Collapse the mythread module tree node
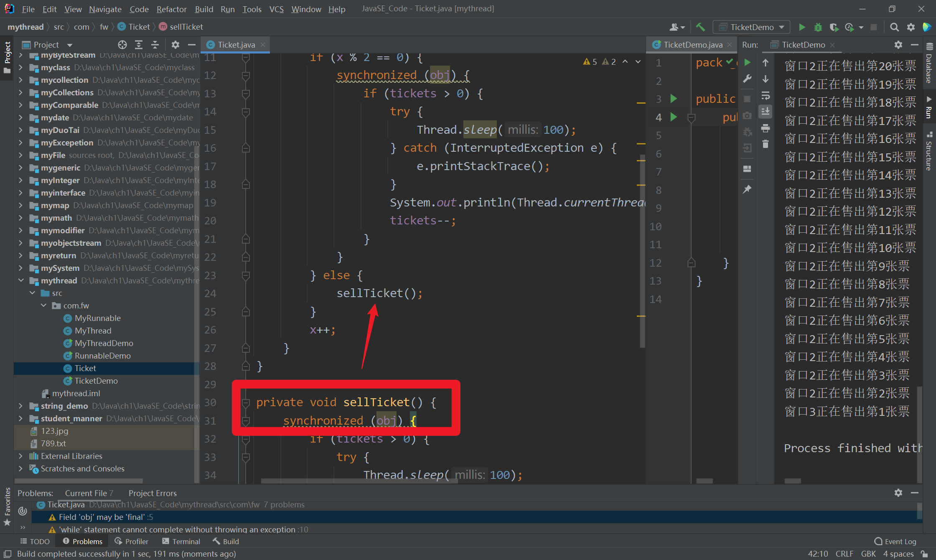936x560 pixels. pyautogui.click(x=21, y=280)
